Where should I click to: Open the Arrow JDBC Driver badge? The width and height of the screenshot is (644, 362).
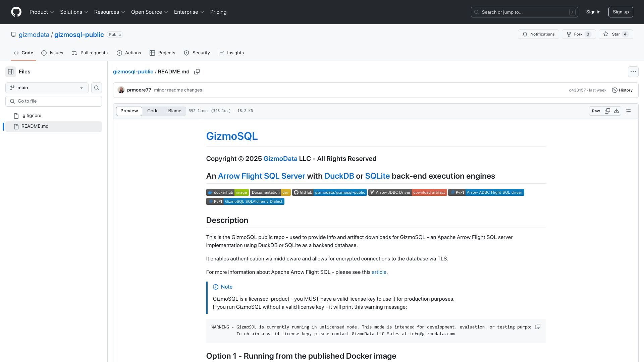pos(408,192)
